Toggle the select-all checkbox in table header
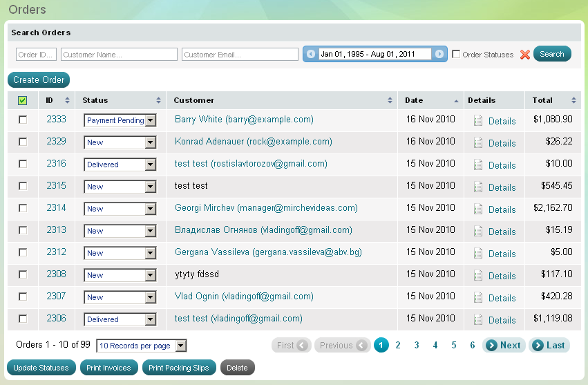The image size is (588, 385). [x=23, y=100]
